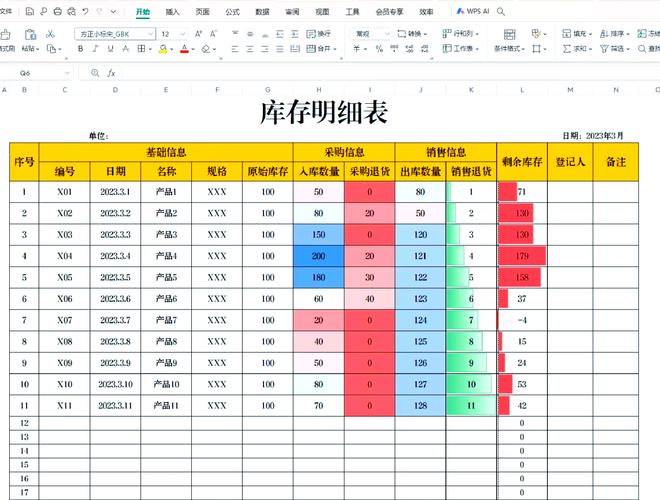Click the middle vertical align icon
Viewport: 660px width, 500px height.
pyautogui.click(x=250, y=34)
